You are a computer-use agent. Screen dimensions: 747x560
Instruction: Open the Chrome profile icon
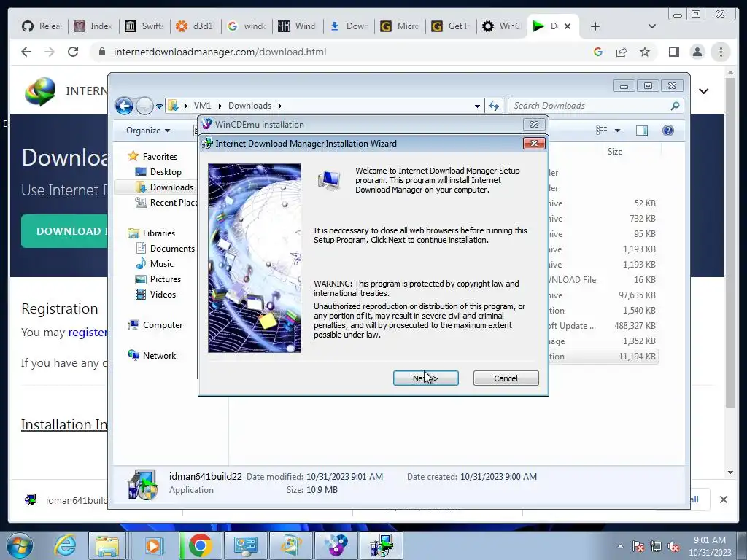pyautogui.click(x=697, y=52)
